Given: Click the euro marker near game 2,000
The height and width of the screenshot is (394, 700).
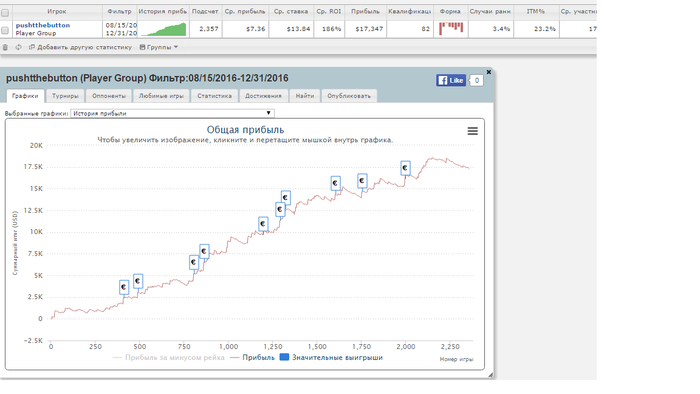Looking at the screenshot, I should pyautogui.click(x=405, y=168).
